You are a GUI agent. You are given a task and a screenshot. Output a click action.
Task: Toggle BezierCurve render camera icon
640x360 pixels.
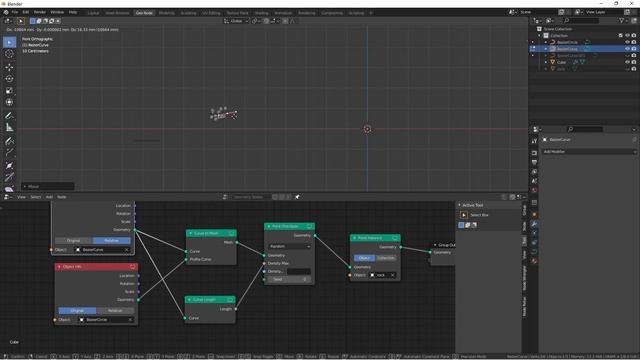point(634,49)
